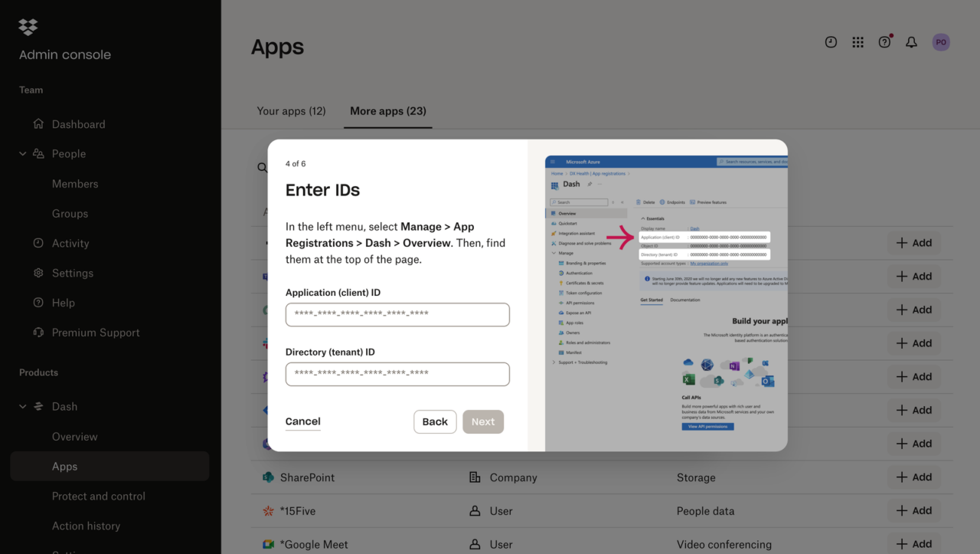980x554 pixels.
Task: Open Dashboard in the sidebar
Action: pyautogui.click(x=78, y=124)
